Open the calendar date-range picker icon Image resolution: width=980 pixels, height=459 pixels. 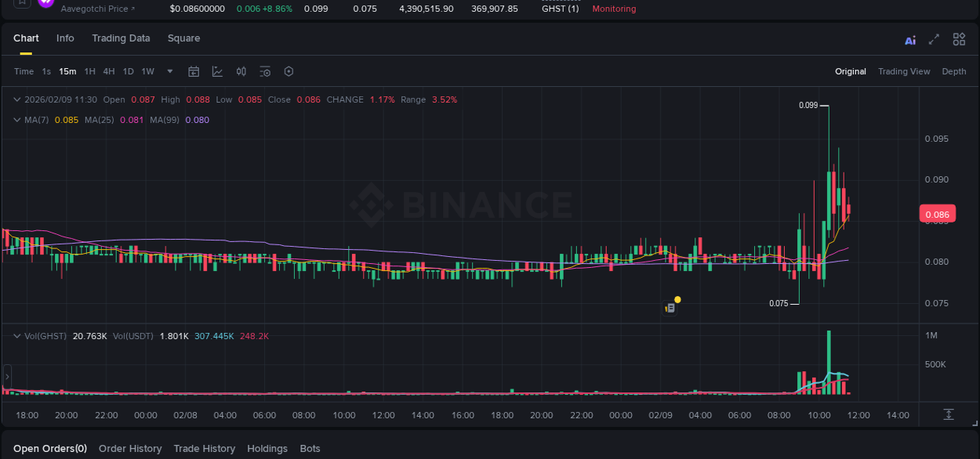pos(194,71)
